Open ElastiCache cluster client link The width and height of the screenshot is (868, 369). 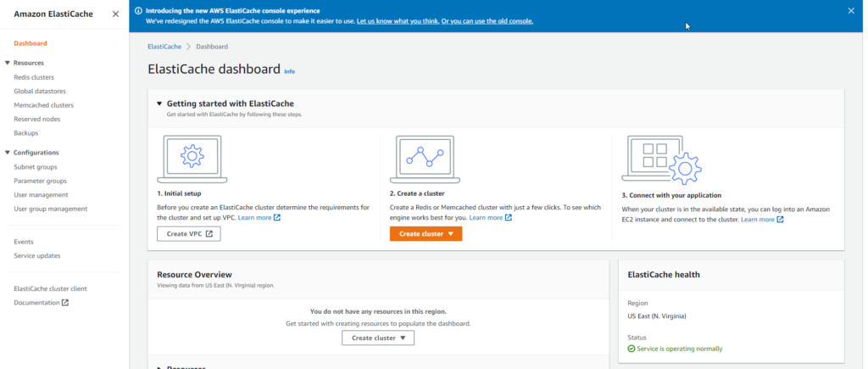pos(50,288)
